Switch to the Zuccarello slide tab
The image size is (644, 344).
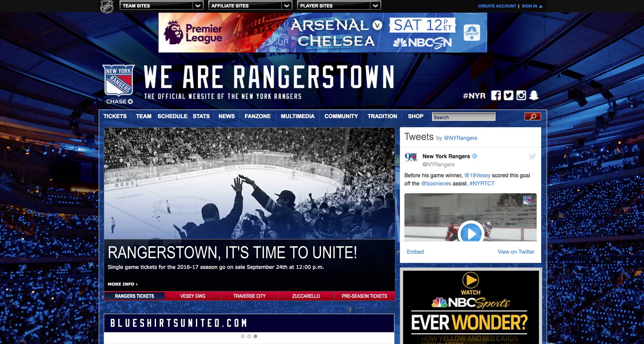pos(306,296)
